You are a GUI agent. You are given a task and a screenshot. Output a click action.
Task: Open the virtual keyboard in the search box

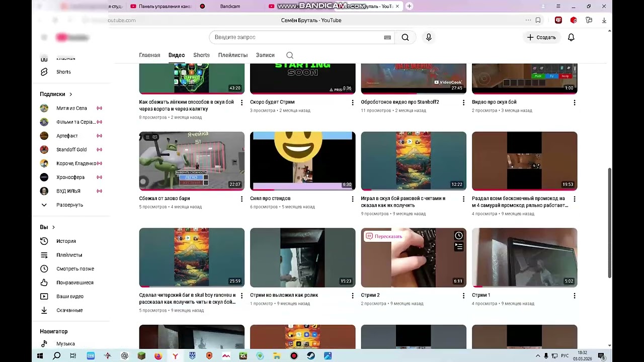coord(387,37)
